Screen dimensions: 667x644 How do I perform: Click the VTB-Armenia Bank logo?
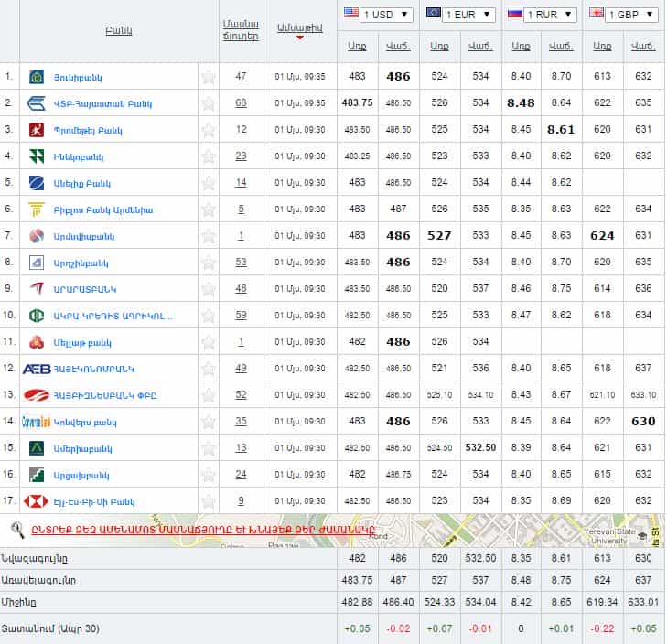(x=37, y=103)
